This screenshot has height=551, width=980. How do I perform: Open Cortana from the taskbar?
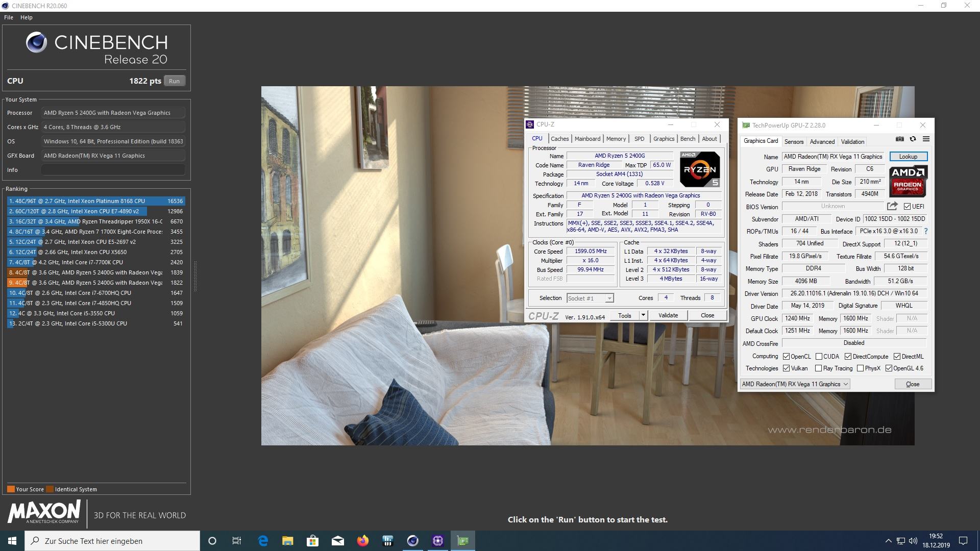tap(212, 541)
